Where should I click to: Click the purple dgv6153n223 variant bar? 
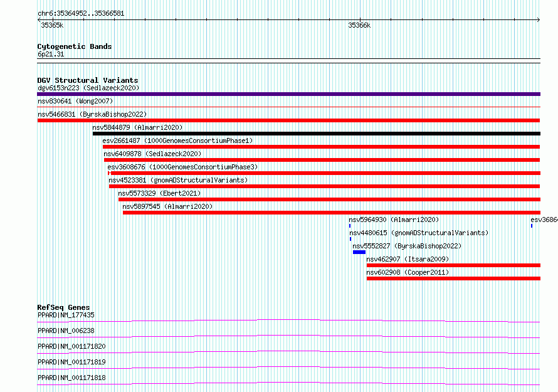coord(288,94)
